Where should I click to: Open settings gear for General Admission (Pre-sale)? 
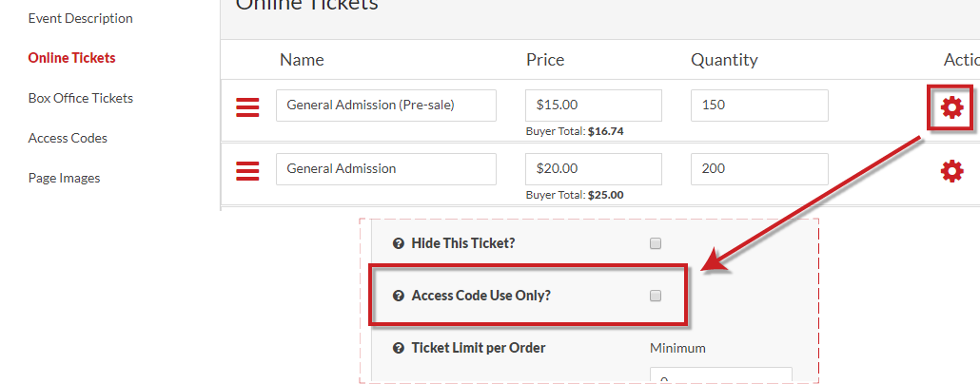[951, 108]
